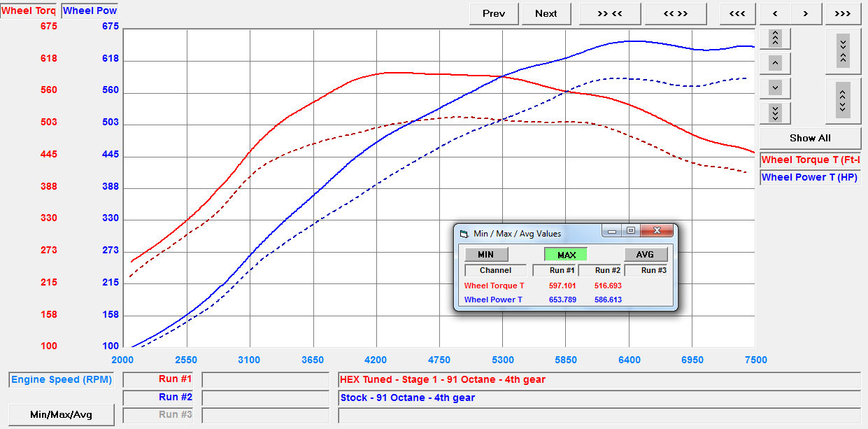The image size is (868, 429).
Task: Toggle the MAX values mode
Action: point(566,255)
